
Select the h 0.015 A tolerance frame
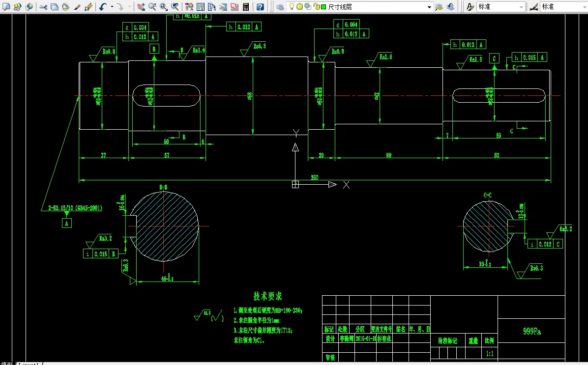[529, 57]
